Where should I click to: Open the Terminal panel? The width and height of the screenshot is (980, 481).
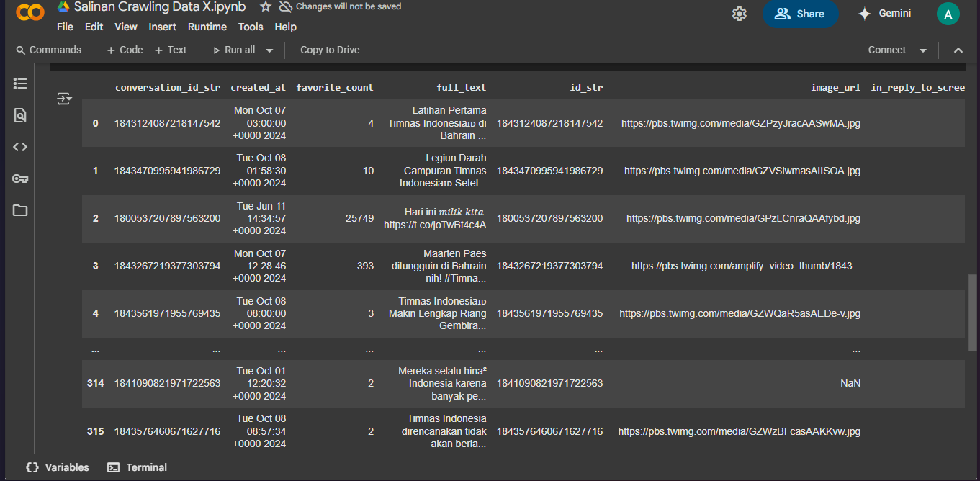pyautogui.click(x=137, y=467)
